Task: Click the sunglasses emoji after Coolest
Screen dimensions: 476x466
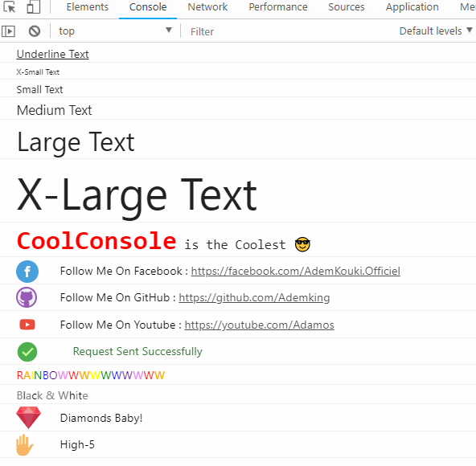Action: tap(302, 244)
